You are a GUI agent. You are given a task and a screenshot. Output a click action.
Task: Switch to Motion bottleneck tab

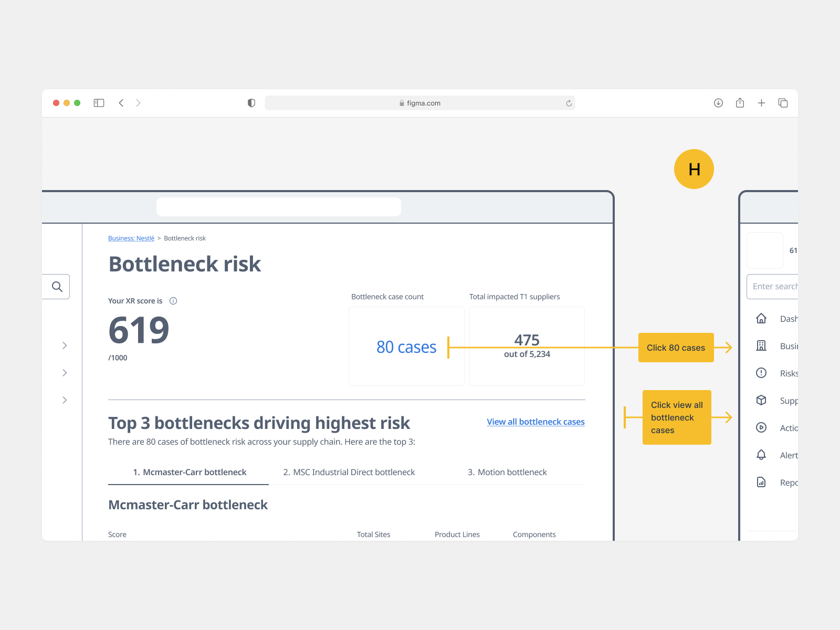pyautogui.click(x=507, y=472)
